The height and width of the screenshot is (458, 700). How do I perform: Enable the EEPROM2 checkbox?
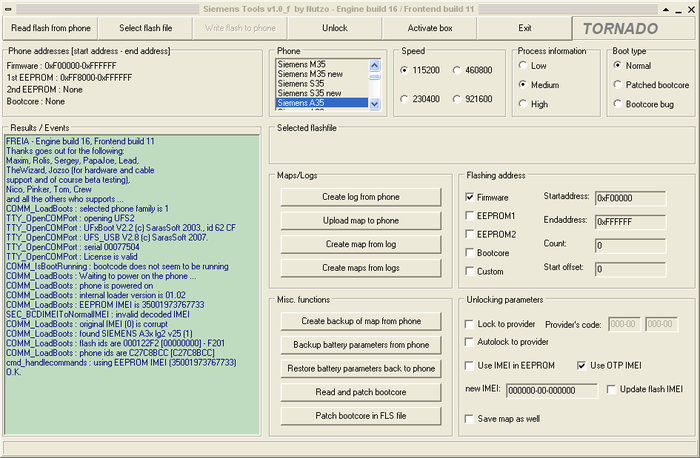(x=470, y=234)
